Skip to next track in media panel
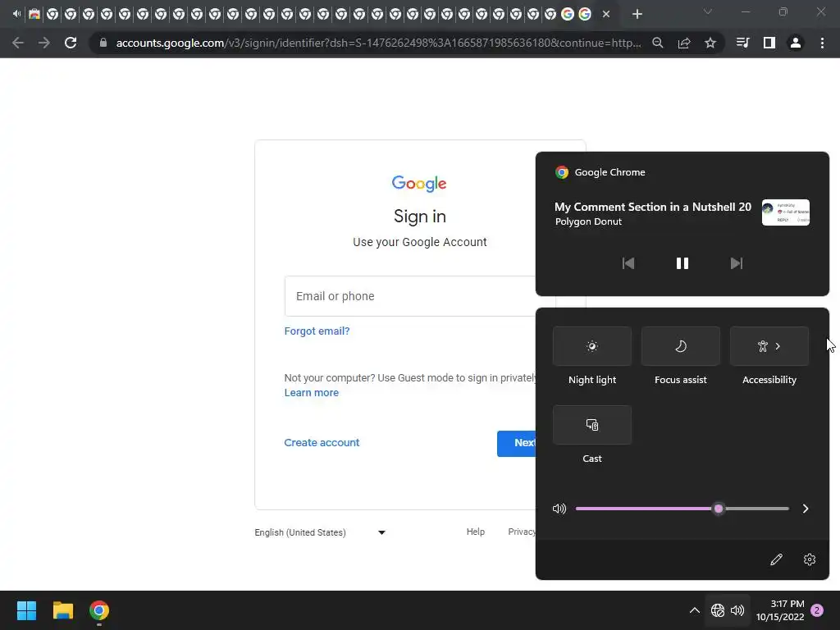This screenshot has width=840, height=630. 737,263
